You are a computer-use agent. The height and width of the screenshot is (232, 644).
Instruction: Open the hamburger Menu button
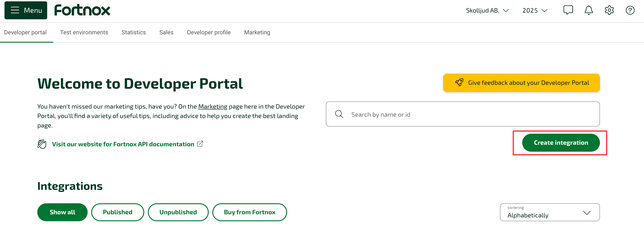(26, 10)
